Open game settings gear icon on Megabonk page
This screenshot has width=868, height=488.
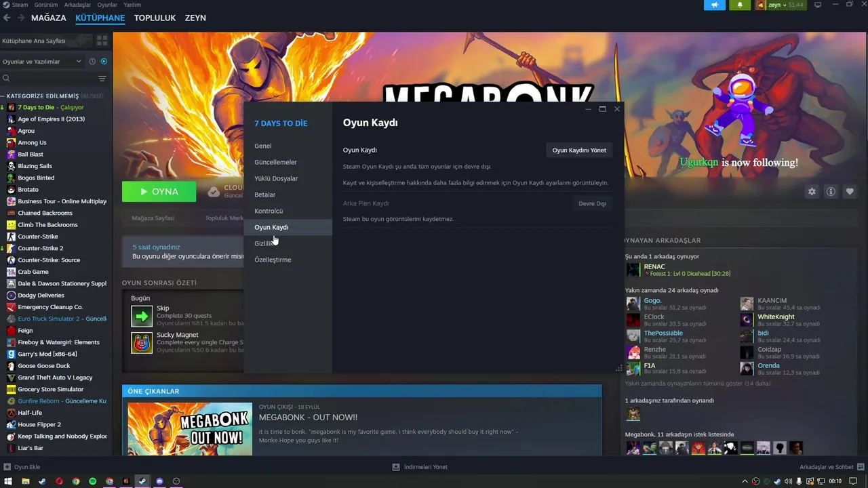click(x=812, y=192)
